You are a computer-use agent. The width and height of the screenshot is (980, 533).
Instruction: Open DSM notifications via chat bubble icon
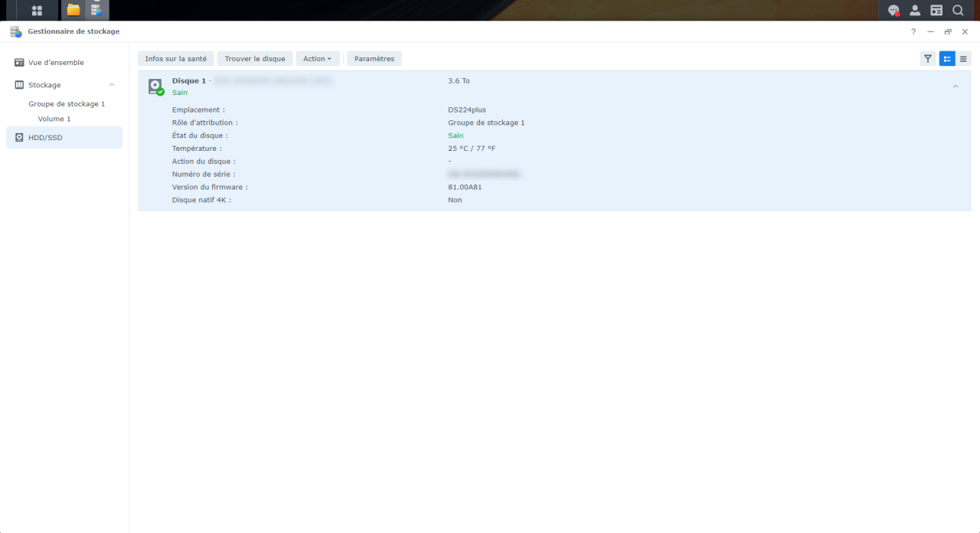pos(892,10)
